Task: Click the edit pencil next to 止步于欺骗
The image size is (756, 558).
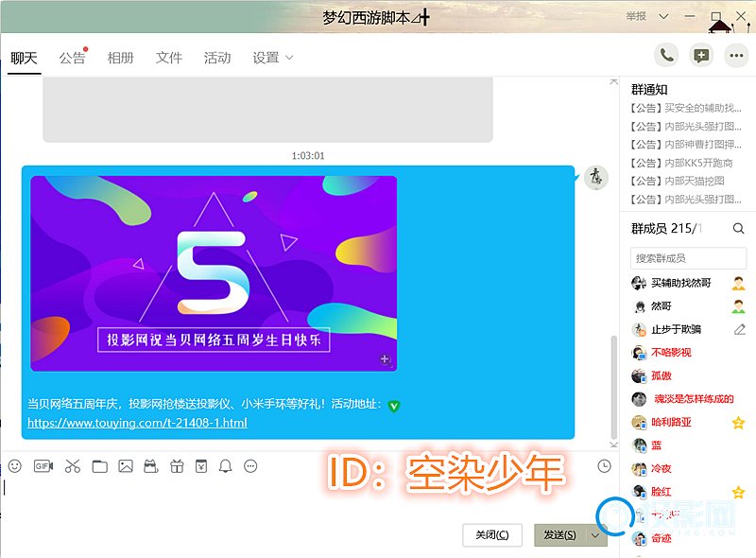Action: [740, 330]
